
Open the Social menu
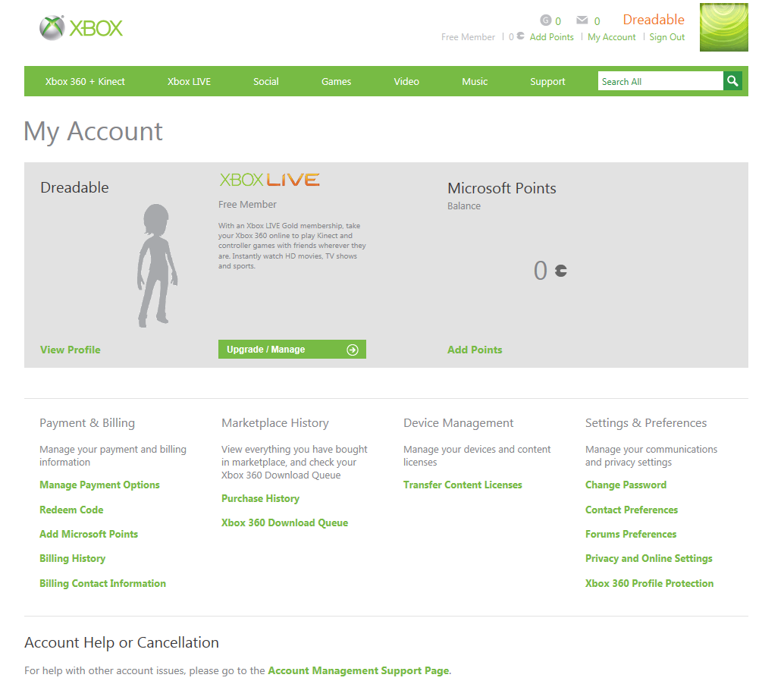tap(266, 81)
